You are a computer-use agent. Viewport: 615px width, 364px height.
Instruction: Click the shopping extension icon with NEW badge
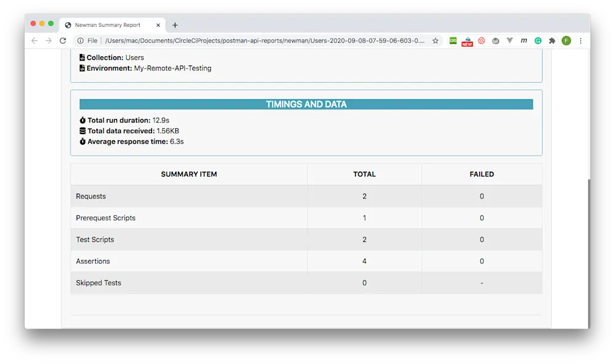tap(467, 40)
